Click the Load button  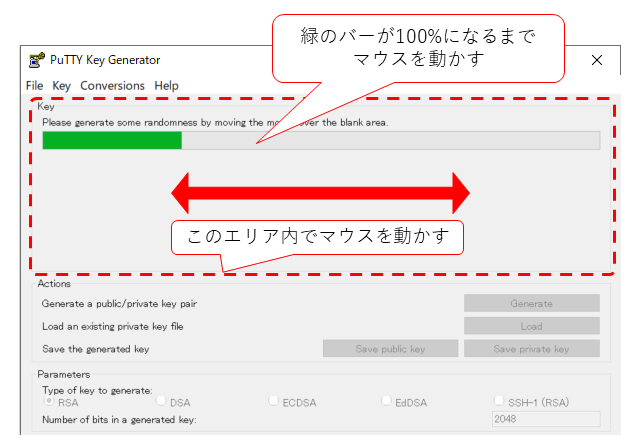[531, 326]
